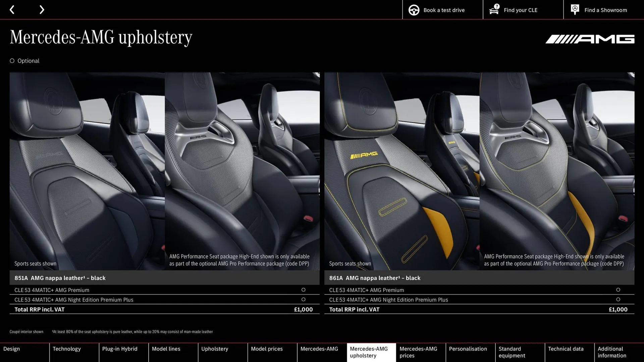
Task: Click the steering wheel Book a test drive icon
Action: 414,10
